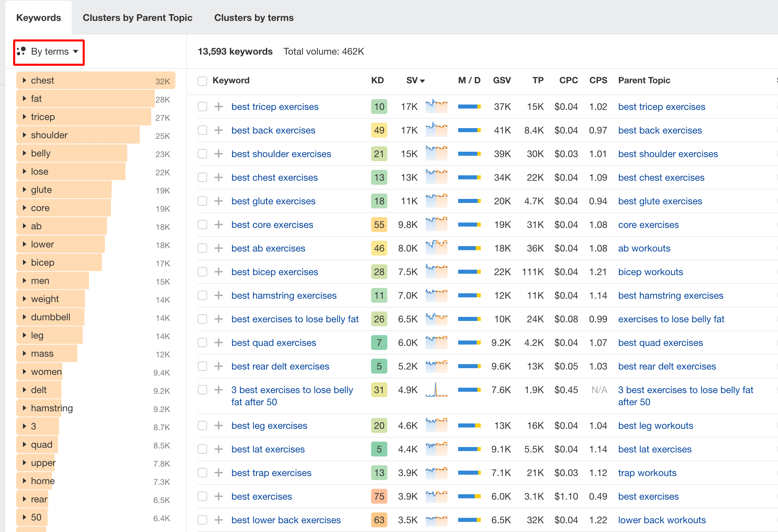The image size is (778, 532).
Task: Click plus icon for best quad exercises
Action: (219, 343)
